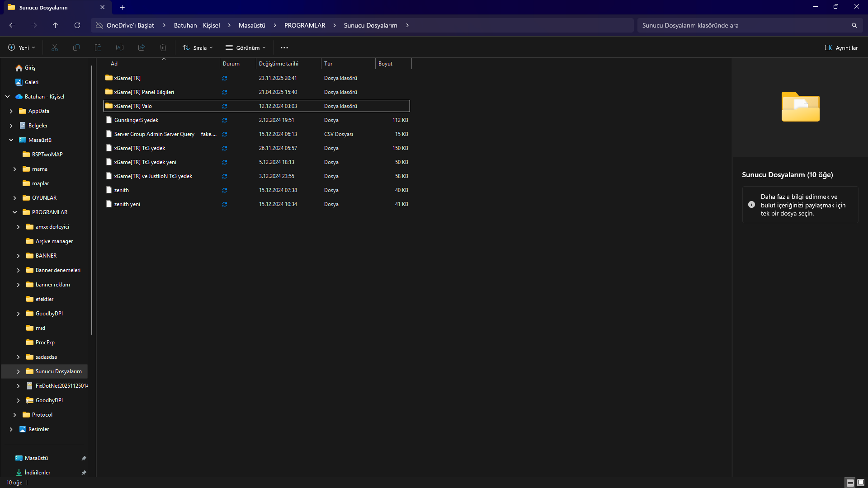Sort by Değiştirme tarihi column header
868x488 pixels.
click(x=288, y=64)
